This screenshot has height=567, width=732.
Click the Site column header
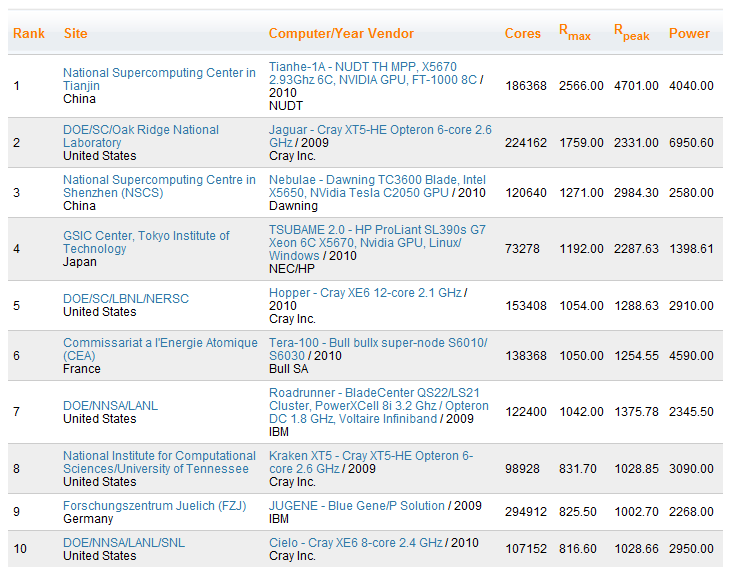(76, 33)
